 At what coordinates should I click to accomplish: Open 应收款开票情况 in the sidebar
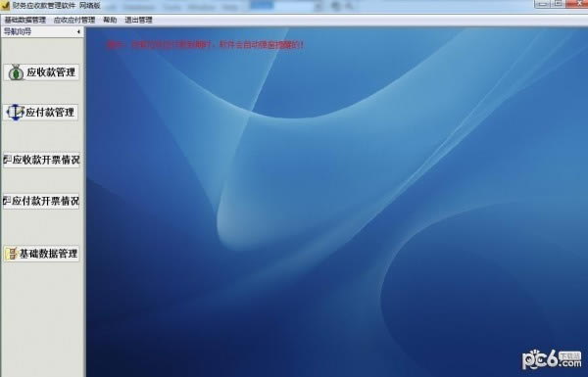pyautogui.click(x=41, y=160)
